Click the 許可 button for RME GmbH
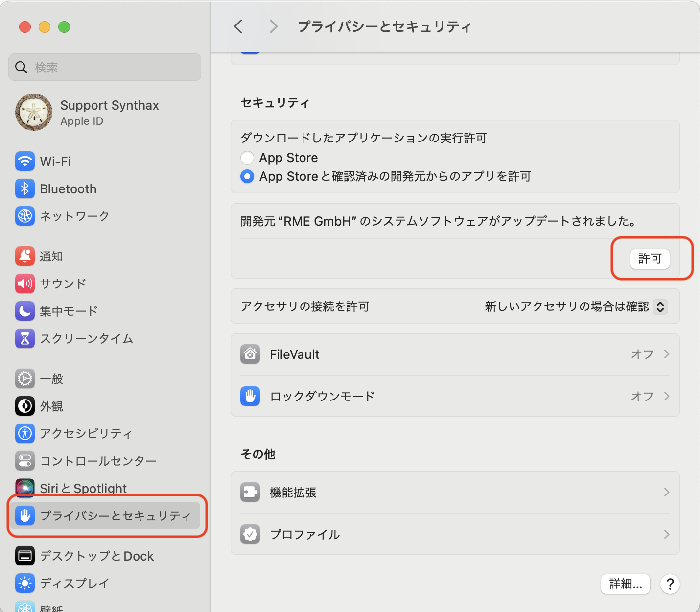 coord(650,259)
